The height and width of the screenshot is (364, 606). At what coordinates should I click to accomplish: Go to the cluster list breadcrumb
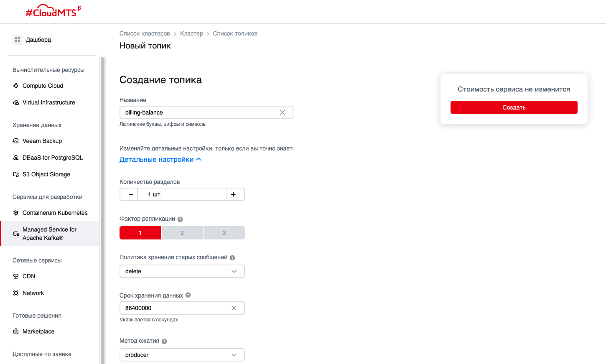[145, 33]
